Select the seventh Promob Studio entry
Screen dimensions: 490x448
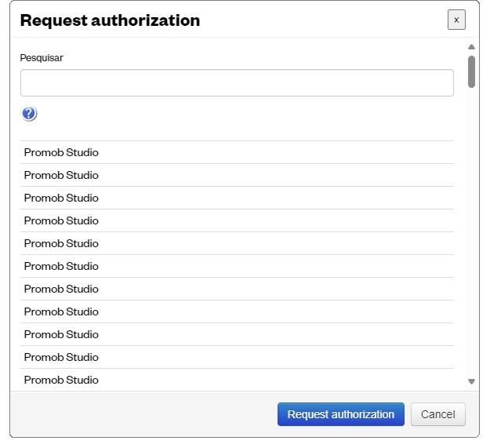click(x=237, y=290)
